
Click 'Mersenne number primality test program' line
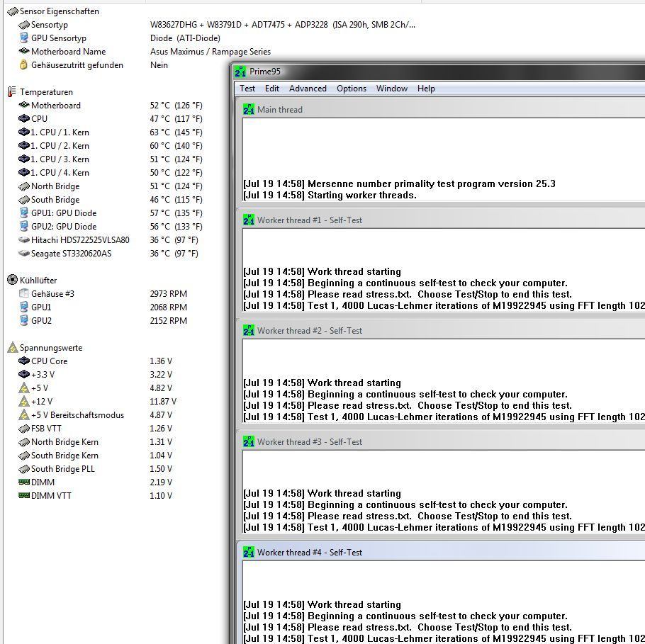pos(400,183)
